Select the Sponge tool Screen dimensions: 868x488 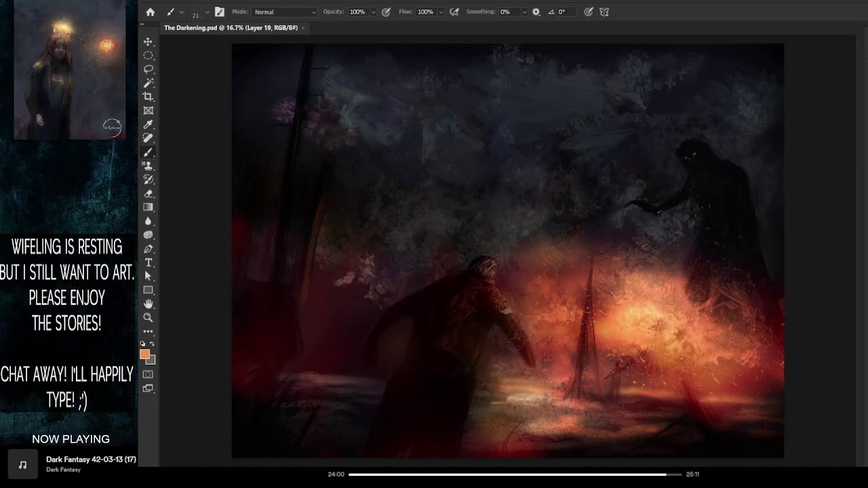148,235
